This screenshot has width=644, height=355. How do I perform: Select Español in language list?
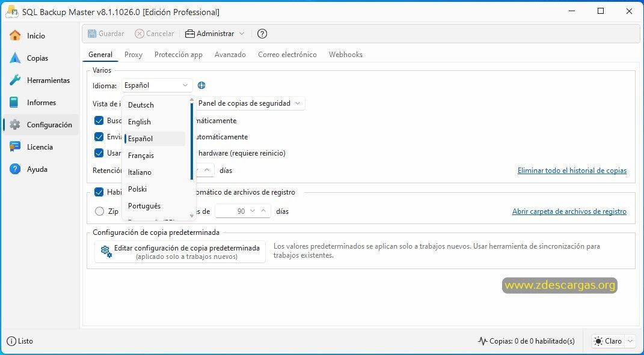coord(155,139)
